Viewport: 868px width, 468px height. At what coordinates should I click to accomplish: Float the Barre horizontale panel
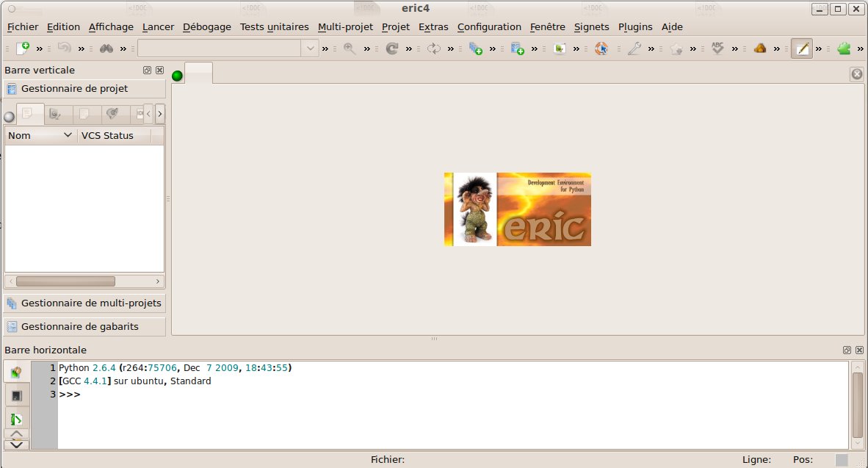coord(847,350)
